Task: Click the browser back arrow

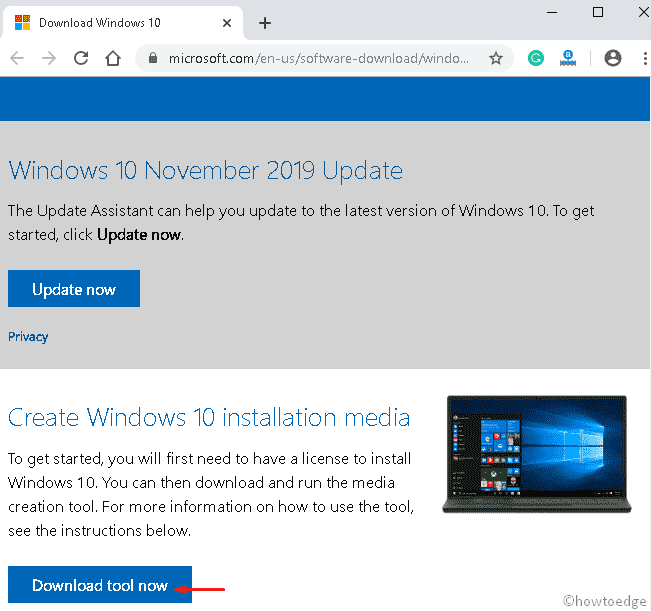Action: pos(17,59)
